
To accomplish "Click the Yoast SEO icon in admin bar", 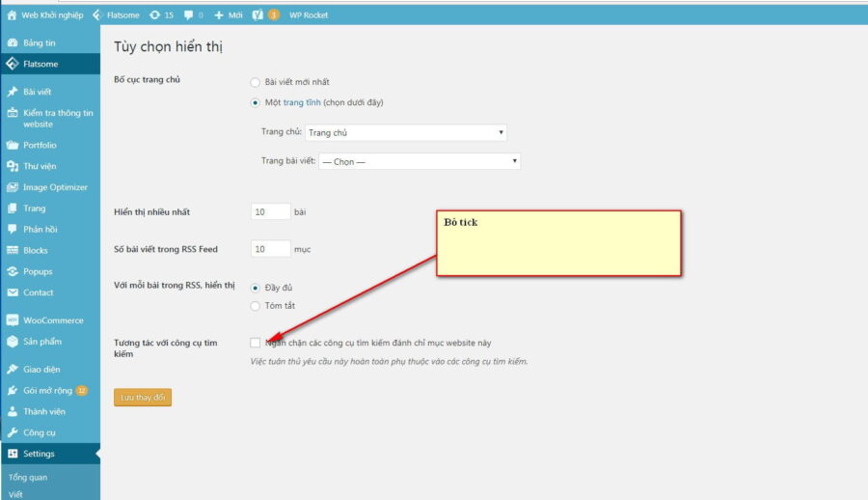I will coord(258,15).
